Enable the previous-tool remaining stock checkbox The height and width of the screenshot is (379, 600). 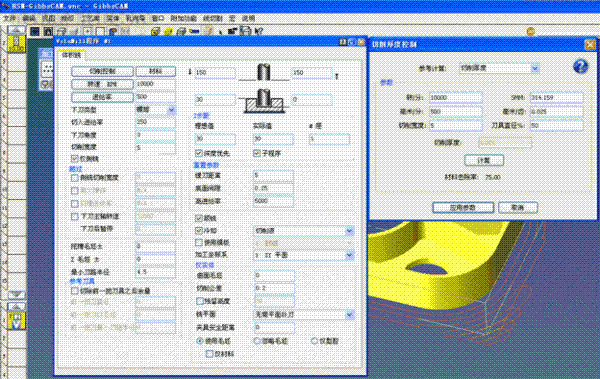(75, 291)
